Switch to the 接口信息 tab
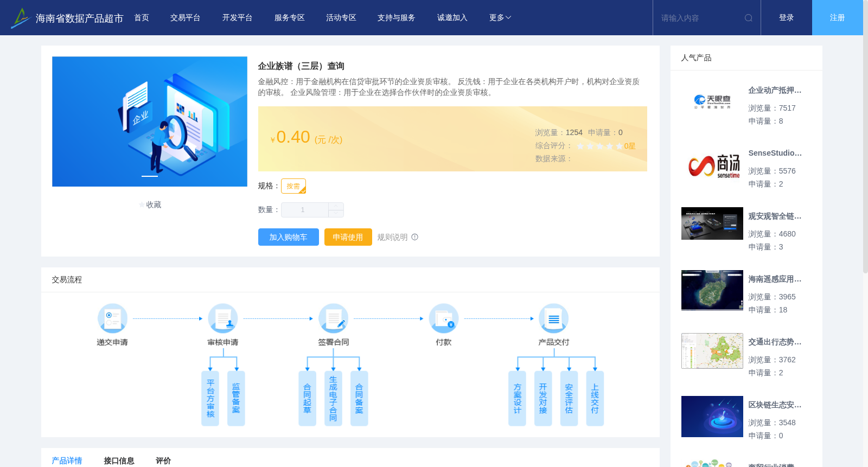Screen dimensions: 868x467 pyautogui.click(x=119, y=460)
